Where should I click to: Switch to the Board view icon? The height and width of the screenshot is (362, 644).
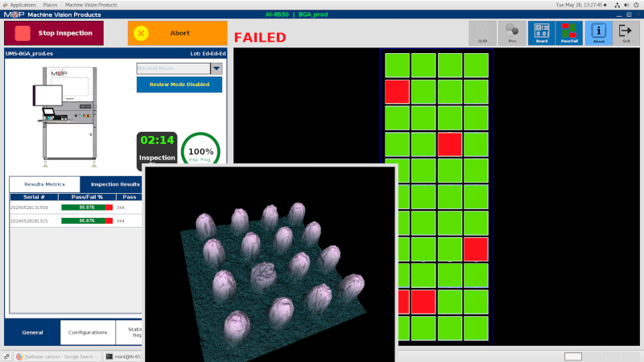point(541,33)
